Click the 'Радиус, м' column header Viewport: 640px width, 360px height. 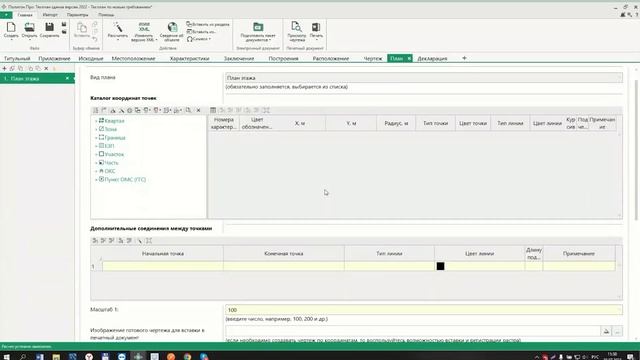click(396, 123)
